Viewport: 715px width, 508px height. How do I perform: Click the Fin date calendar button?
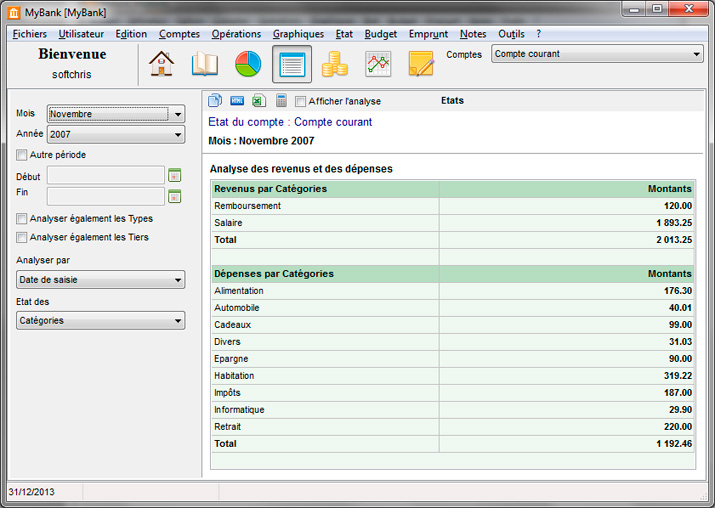[x=174, y=196]
